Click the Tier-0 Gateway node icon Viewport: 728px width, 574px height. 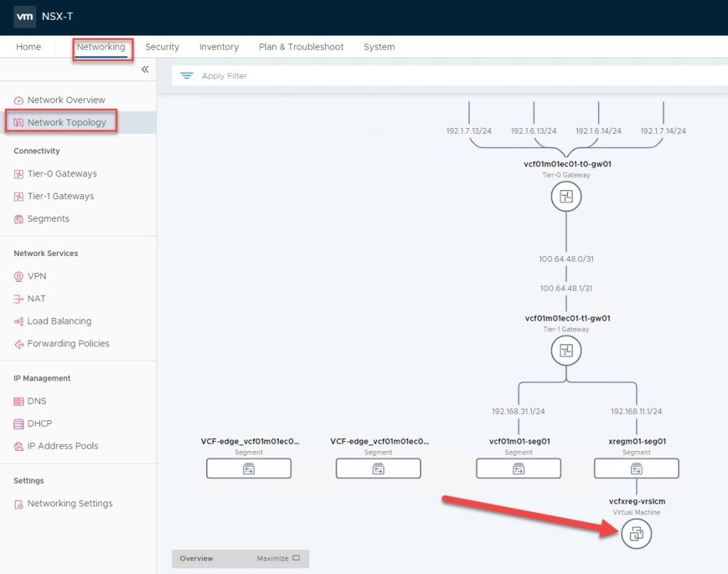pos(566,196)
